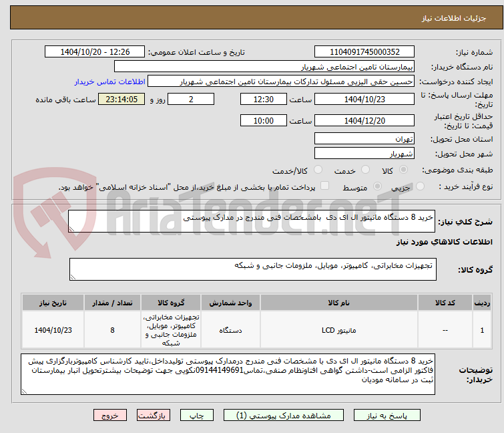Click the تاریخ نیاز column header
Image resolution: width=504 pixels, height=433 pixels.
[53, 303]
